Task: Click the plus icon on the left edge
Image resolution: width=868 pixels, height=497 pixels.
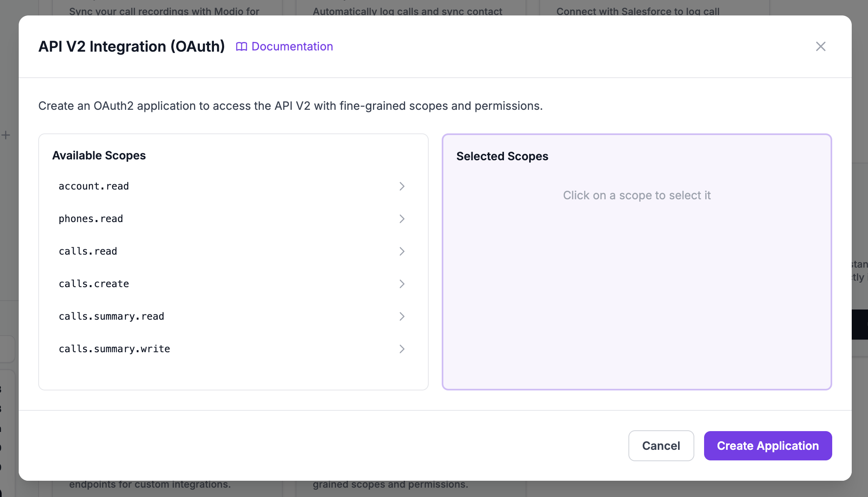Action: pos(6,135)
